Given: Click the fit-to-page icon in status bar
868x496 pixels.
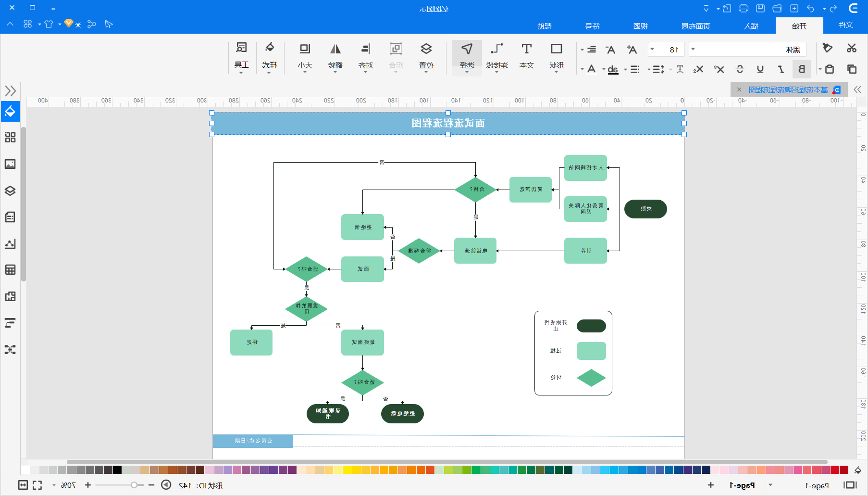Looking at the screenshot, I should 23,485.
